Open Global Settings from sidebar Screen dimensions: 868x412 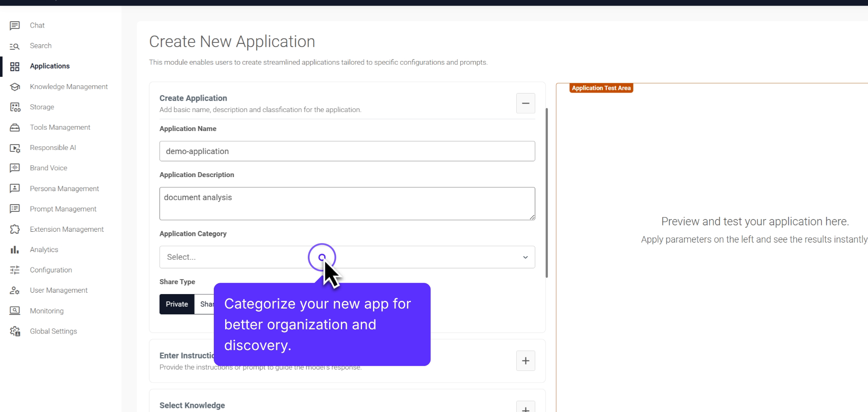[x=53, y=331]
